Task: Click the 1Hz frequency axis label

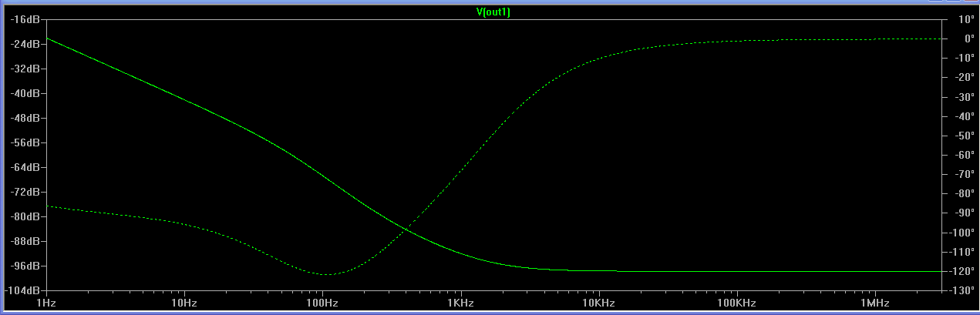Action: coord(47,303)
